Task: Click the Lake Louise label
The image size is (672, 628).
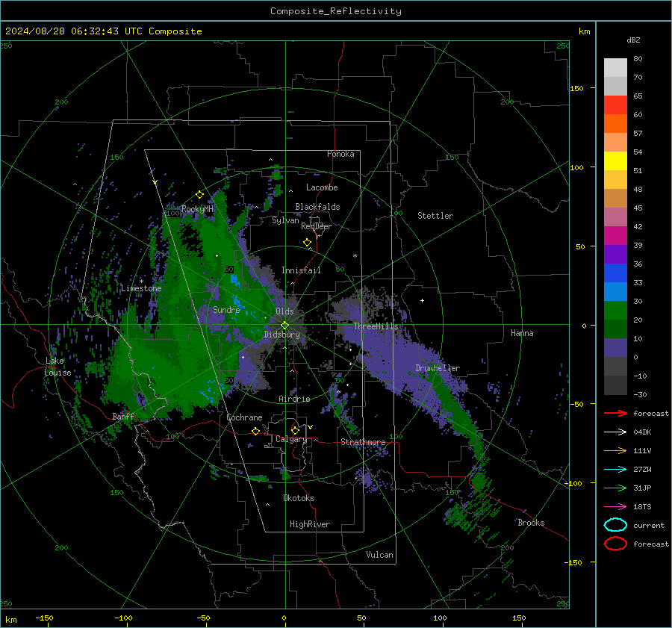Action: point(58,367)
